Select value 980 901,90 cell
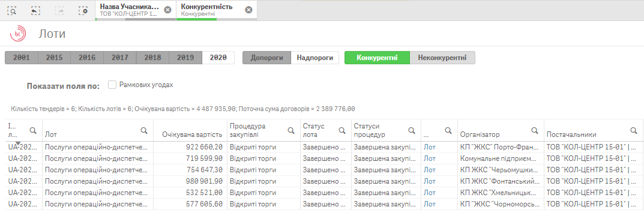The width and height of the screenshot is (644, 216). 190,181
